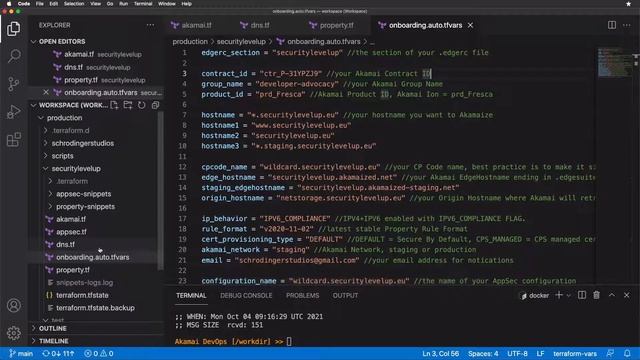Open the terminal launch profile dropdown
The image size is (640, 360).
[x=569, y=296]
